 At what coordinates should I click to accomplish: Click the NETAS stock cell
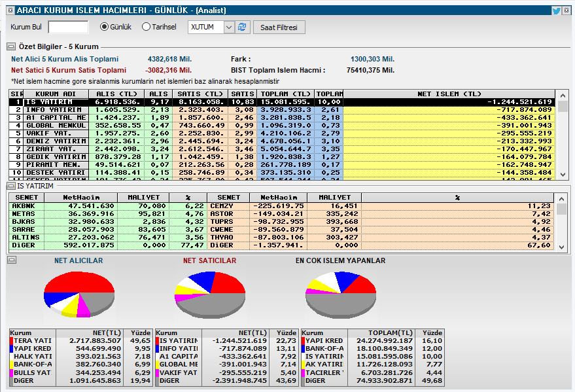[x=26, y=214]
